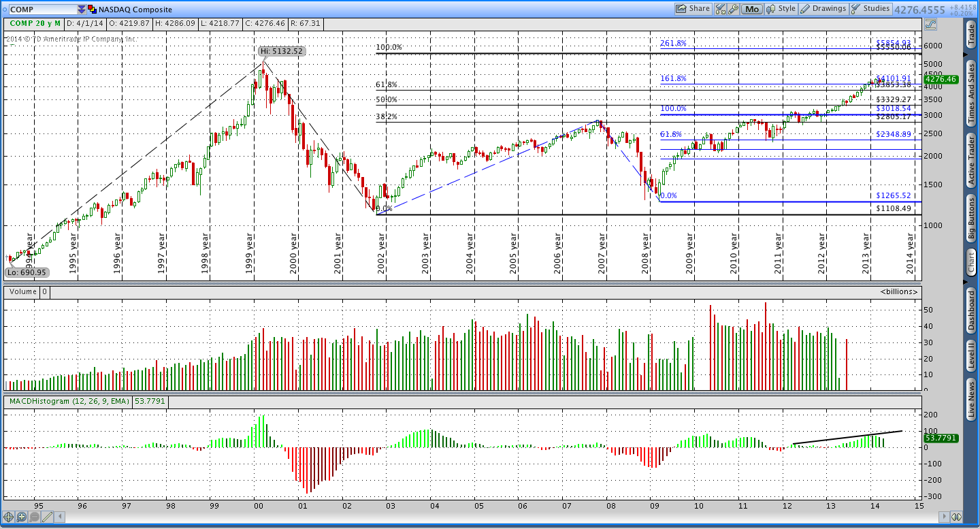Viewport: 980px width, 529px height.
Task: Click the green 4276.46 price axis label
Action: [941, 79]
